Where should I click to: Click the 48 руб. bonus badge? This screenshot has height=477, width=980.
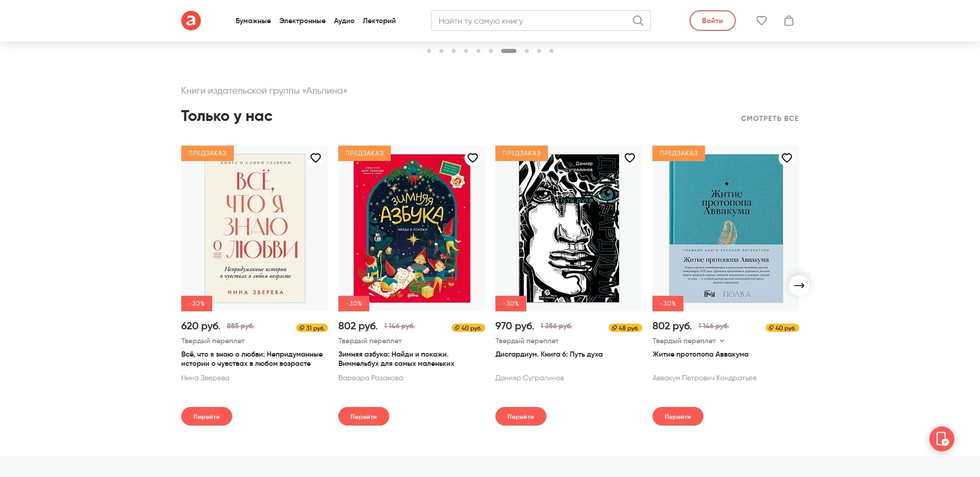coord(625,328)
